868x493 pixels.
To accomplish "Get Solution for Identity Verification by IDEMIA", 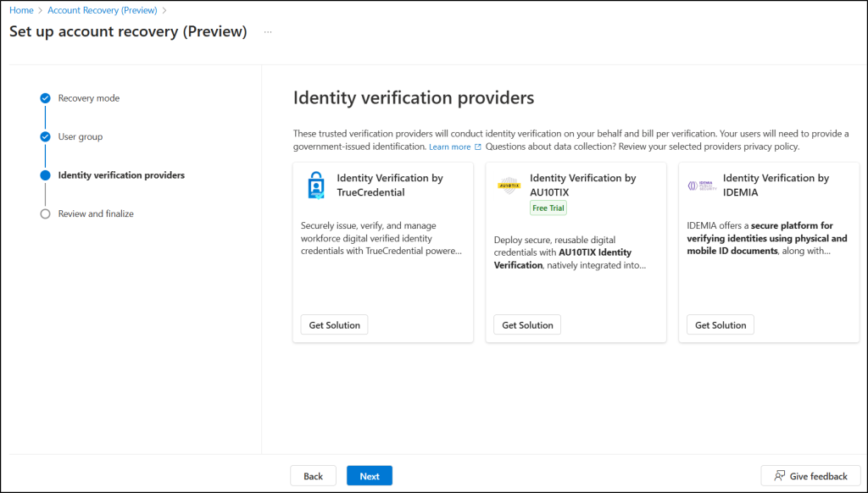I will pos(720,324).
